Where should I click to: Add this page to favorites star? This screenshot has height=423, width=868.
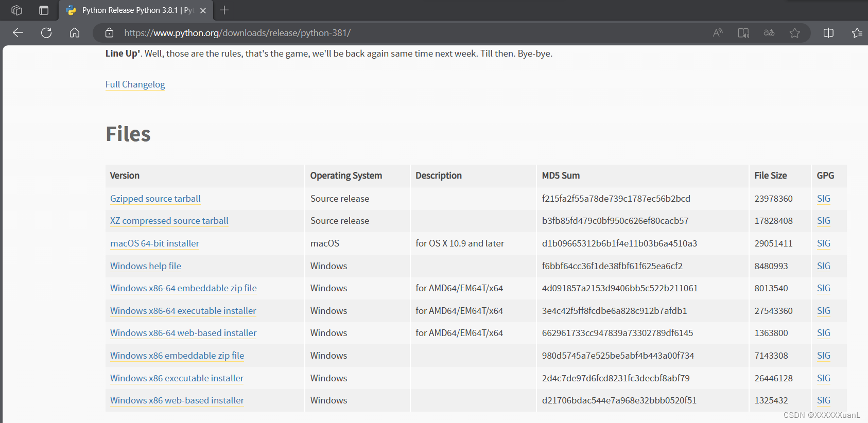(x=795, y=33)
